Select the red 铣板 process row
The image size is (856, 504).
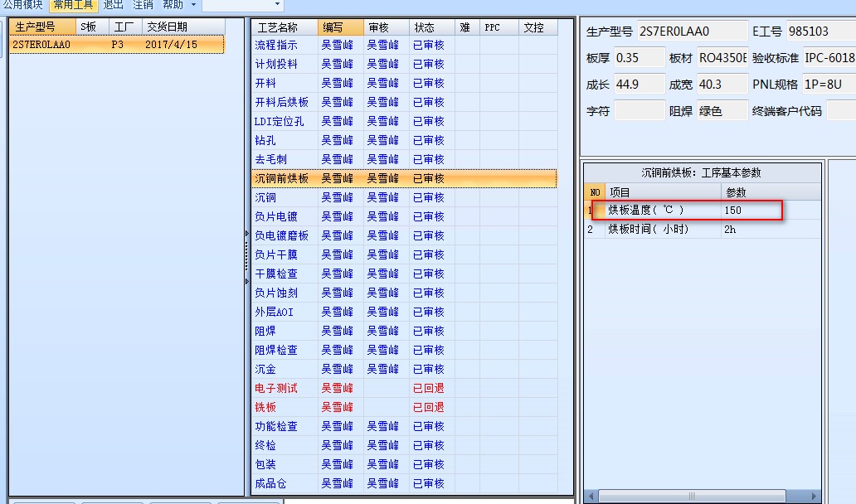click(405, 408)
